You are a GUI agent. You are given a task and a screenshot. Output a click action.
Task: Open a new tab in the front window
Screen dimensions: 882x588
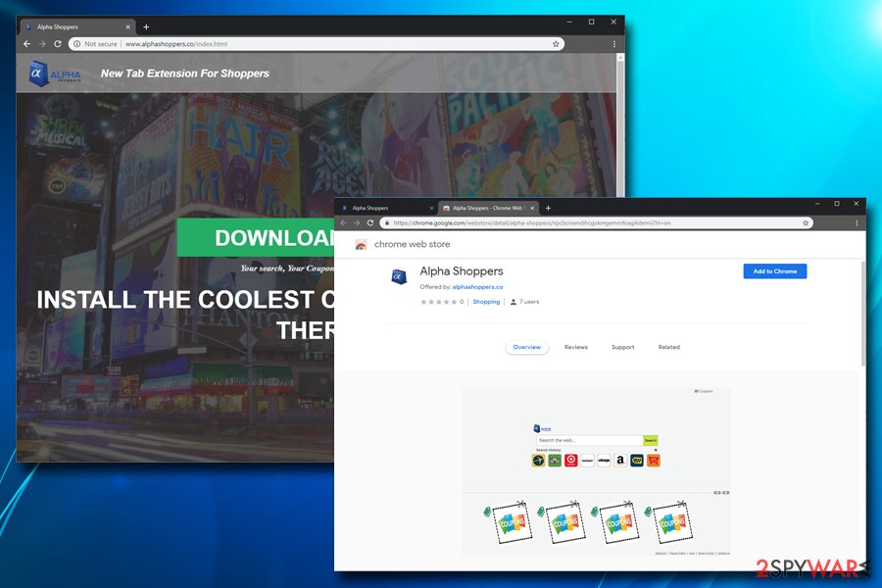(x=549, y=208)
